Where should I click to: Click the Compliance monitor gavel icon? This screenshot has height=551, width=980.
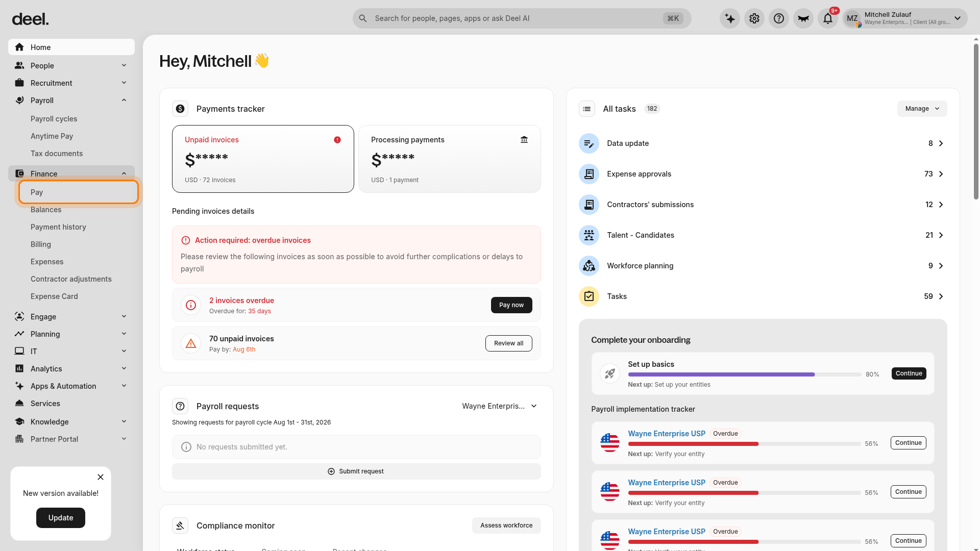pos(180,525)
